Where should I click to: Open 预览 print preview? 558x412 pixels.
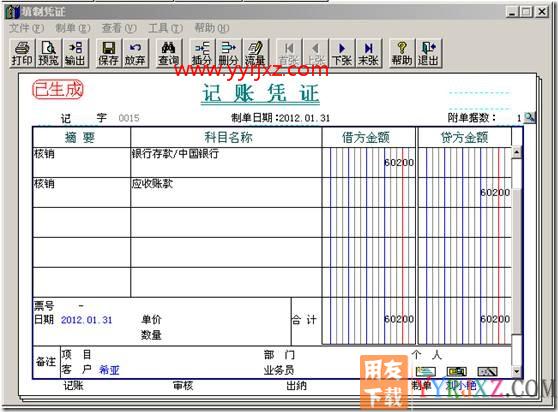[x=48, y=53]
